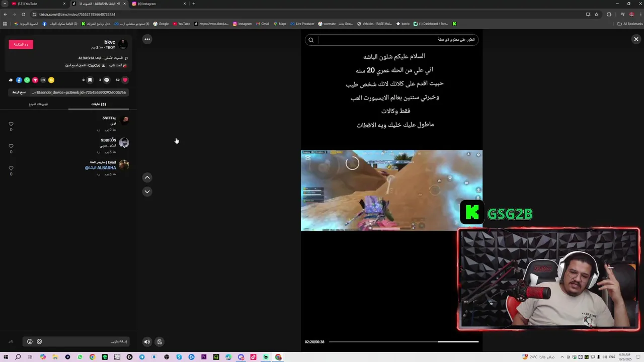Open the Google bookmark

(161, 24)
